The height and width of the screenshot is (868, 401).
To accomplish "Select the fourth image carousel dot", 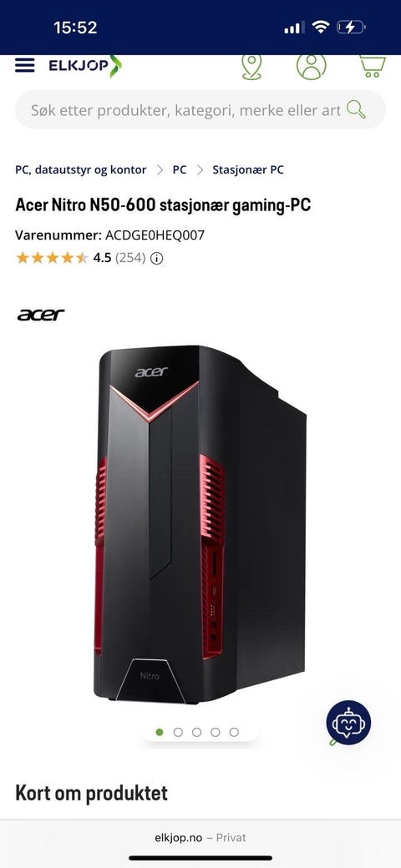I will [216, 733].
